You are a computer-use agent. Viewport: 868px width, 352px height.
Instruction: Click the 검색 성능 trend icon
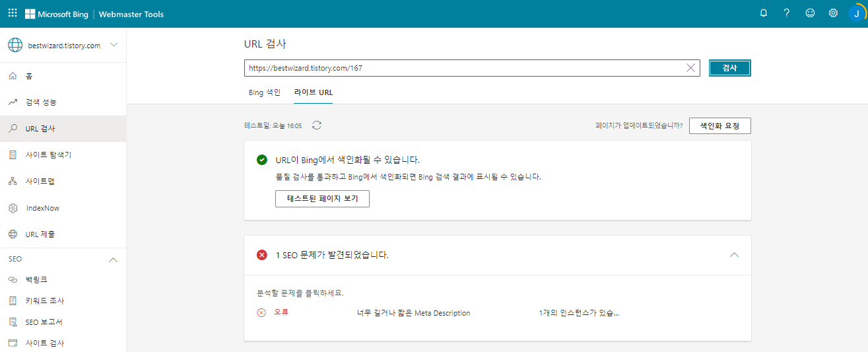click(x=13, y=102)
